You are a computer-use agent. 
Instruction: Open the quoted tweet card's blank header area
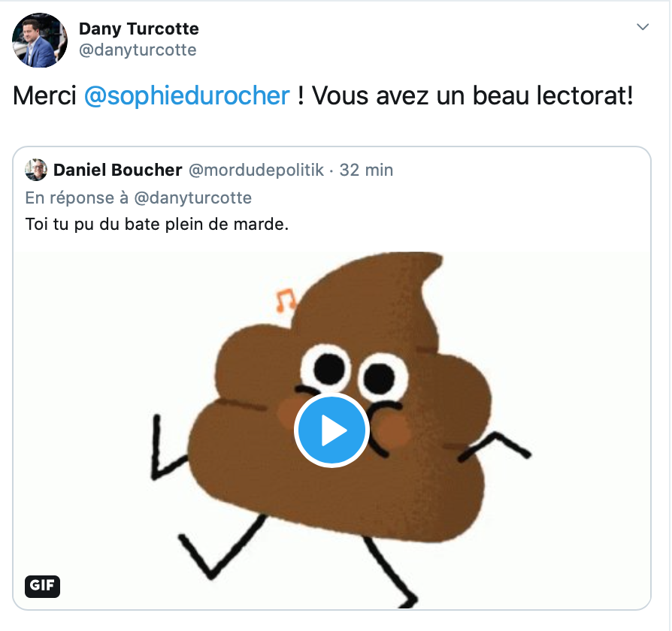click(521, 170)
